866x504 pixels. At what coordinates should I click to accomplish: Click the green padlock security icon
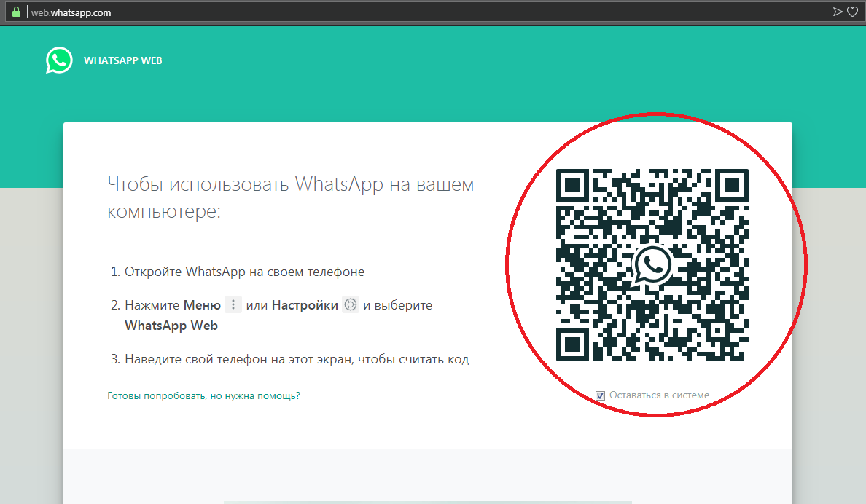pos(16,12)
